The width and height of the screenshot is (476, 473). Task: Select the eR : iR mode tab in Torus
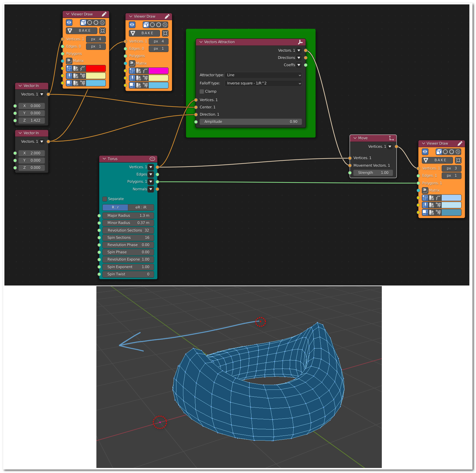point(141,207)
